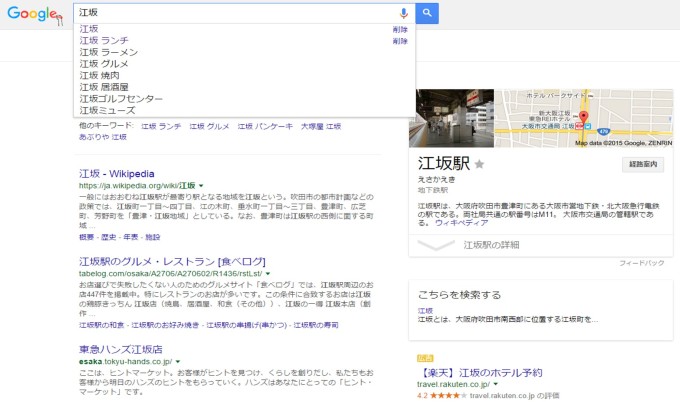The height and width of the screenshot is (402, 680).
Task: Open the map thumbnail of 江坂
Action: (584, 118)
